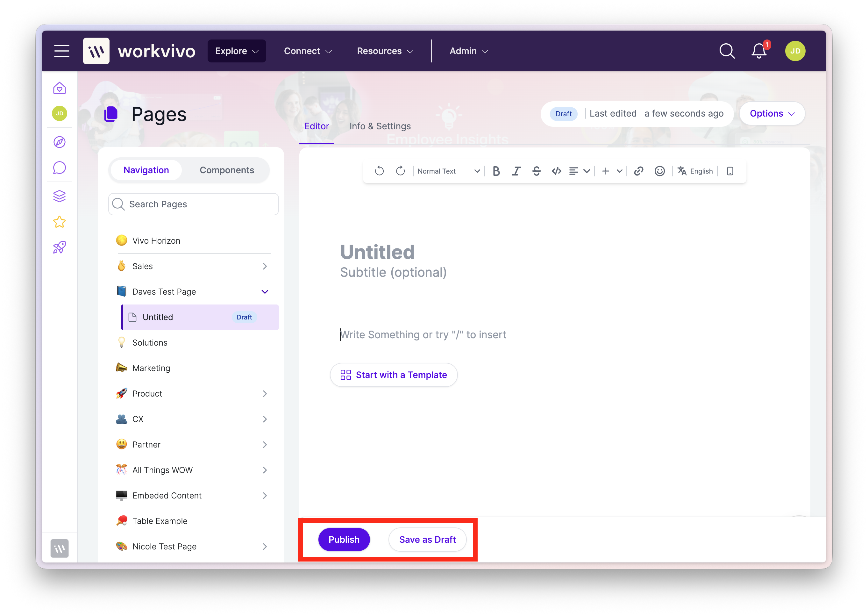This screenshot has width=868, height=616.
Task: Click the Workvivo logo
Action: [139, 51]
